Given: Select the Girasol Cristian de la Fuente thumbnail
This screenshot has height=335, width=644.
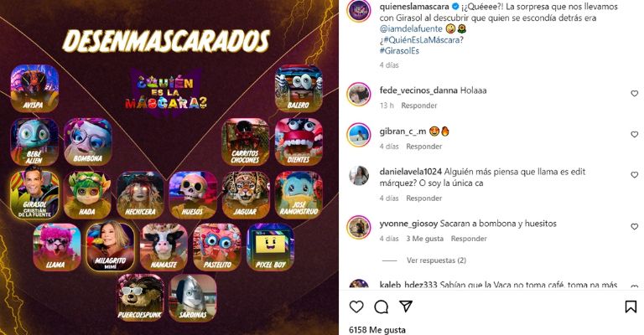Looking at the screenshot, I should [x=34, y=195].
